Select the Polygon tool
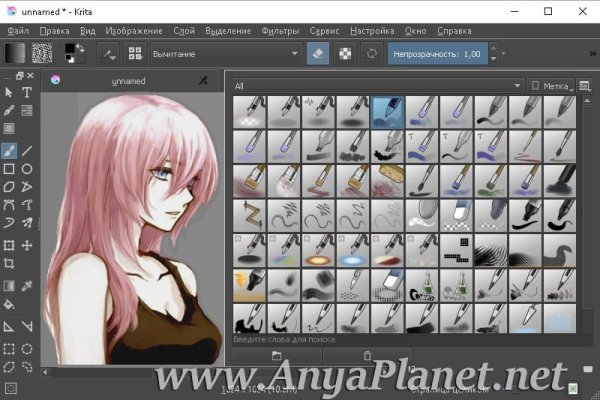Screen dimensions: 600x400 [8, 187]
